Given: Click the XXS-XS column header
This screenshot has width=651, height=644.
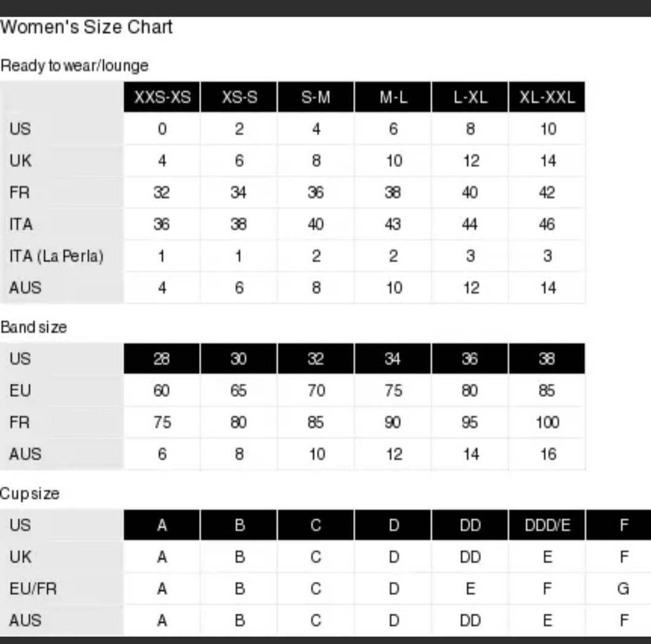Looking at the screenshot, I should pos(162,97).
